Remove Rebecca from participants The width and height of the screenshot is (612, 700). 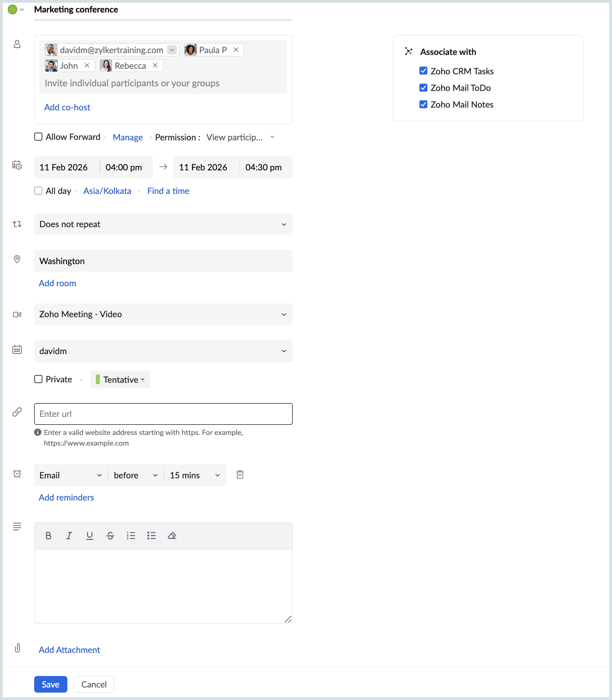tap(155, 66)
